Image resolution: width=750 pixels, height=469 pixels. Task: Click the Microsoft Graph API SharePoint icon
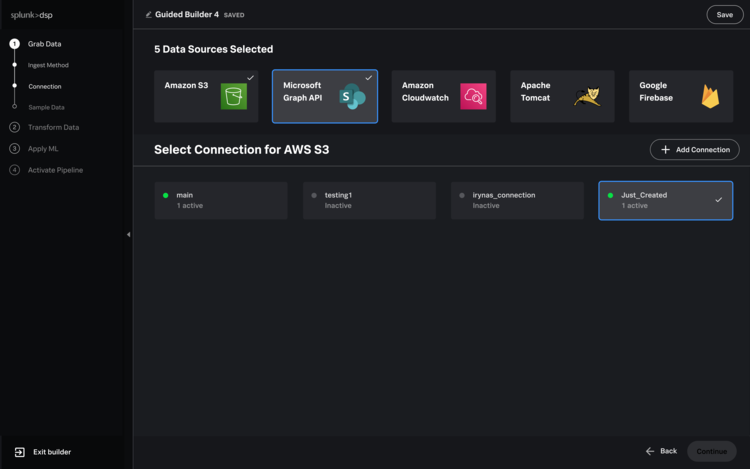coord(353,96)
